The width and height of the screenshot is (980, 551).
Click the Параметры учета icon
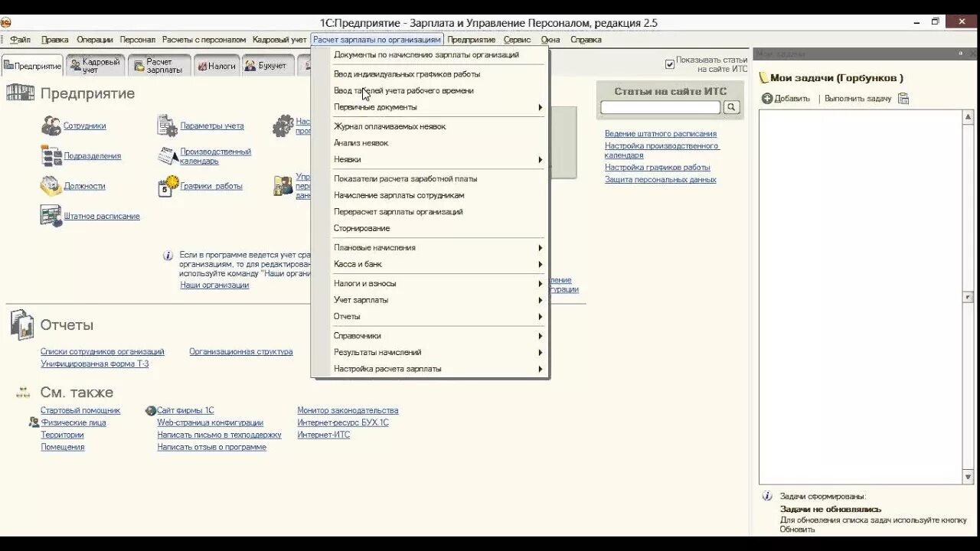[167, 126]
